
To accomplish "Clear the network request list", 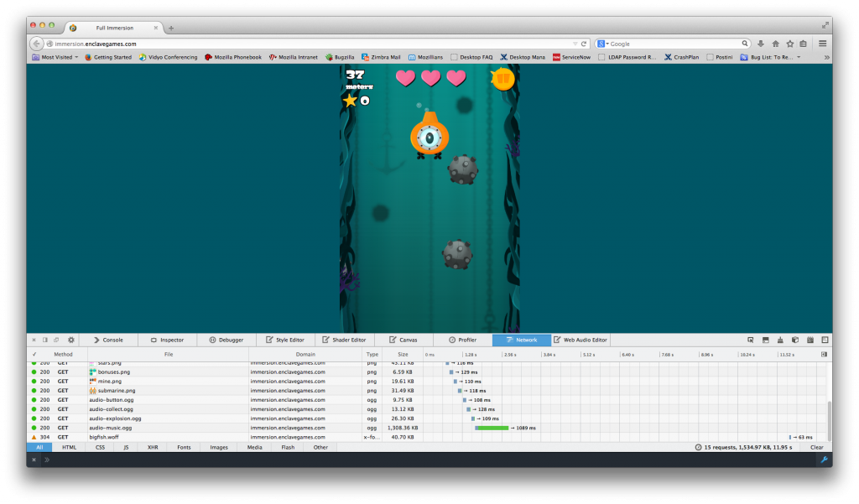I will pos(817,448).
